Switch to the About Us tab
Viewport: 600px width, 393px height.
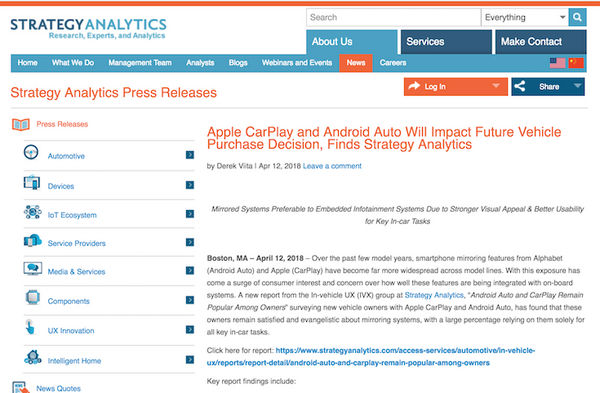pos(352,42)
